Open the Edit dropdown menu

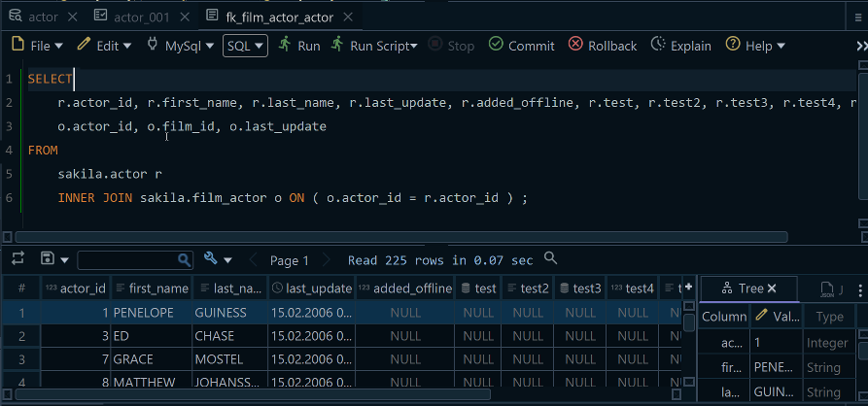click(x=105, y=46)
